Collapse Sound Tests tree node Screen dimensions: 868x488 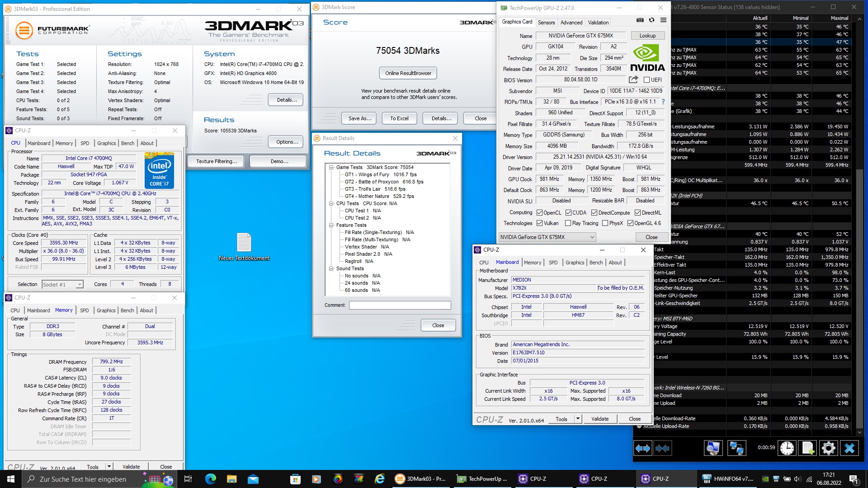(x=331, y=268)
